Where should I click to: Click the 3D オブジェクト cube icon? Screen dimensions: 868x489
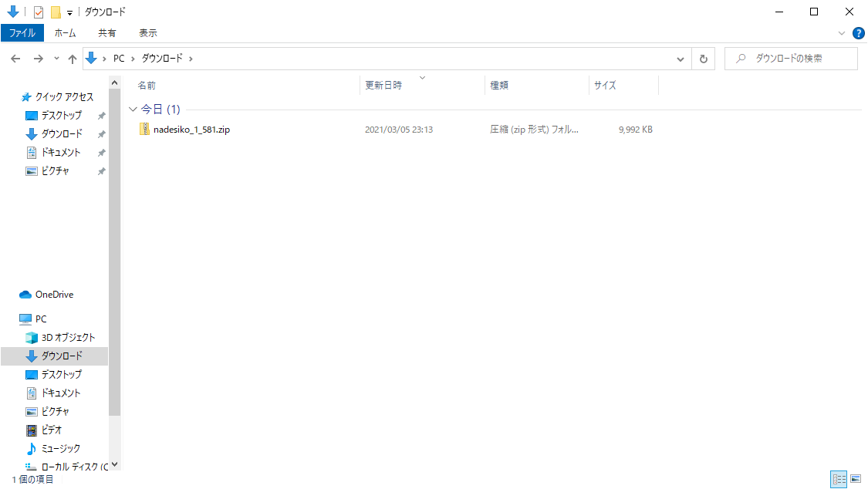[x=32, y=337]
